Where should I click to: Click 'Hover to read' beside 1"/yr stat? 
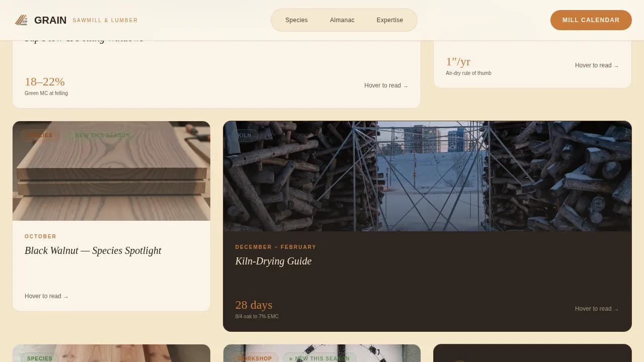[597, 65]
